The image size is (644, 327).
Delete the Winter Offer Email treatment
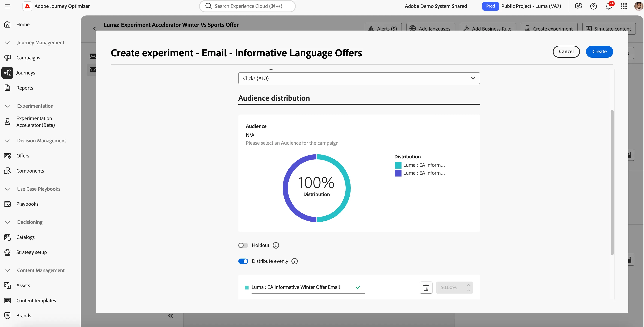pyautogui.click(x=426, y=288)
